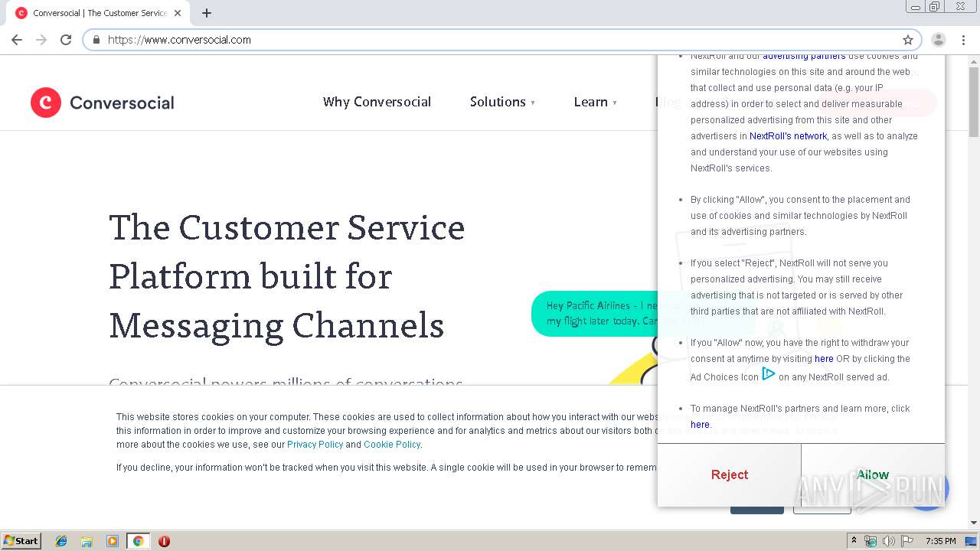This screenshot has width=980, height=551.
Task: Close the Conversocial tab
Action: tap(178, 13)
